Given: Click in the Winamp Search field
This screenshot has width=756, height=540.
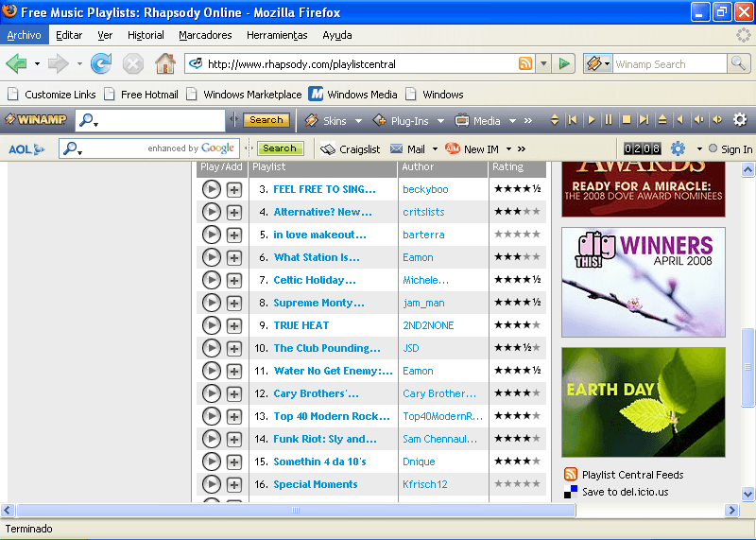Looking at the screenshot, I should point(669,64).
